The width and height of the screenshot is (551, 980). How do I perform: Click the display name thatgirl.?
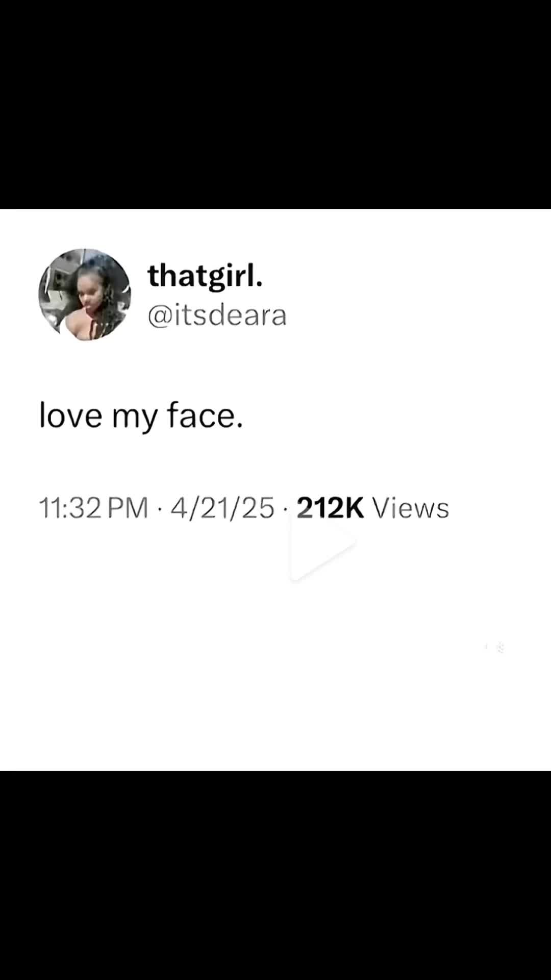[205, 276]
